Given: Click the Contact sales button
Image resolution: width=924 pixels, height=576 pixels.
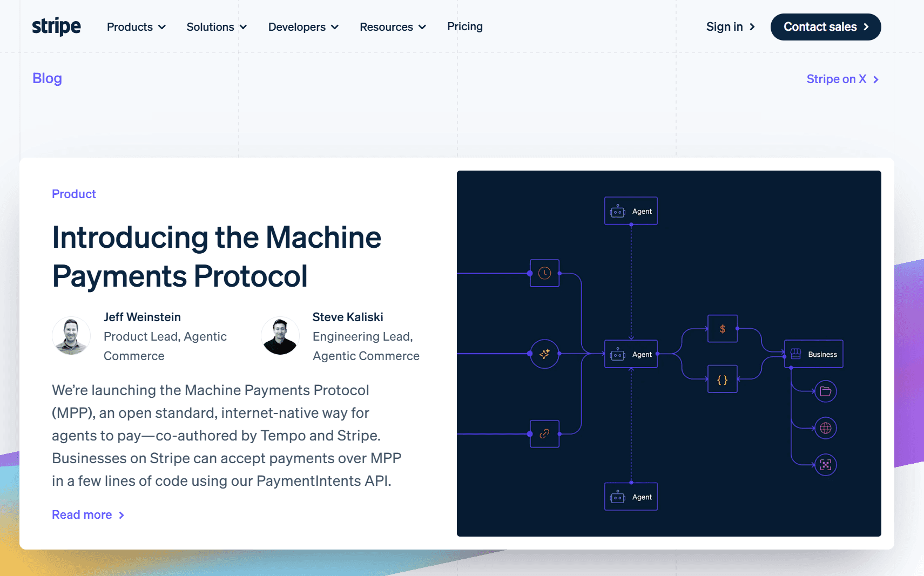Looking at the screenshot, I should (x=826, y=26).
